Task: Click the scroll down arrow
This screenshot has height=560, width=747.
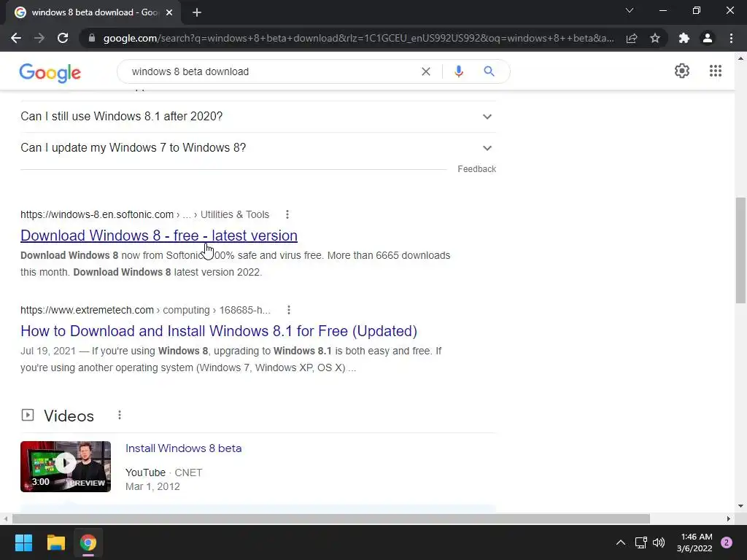Action: tap(740, 506)
